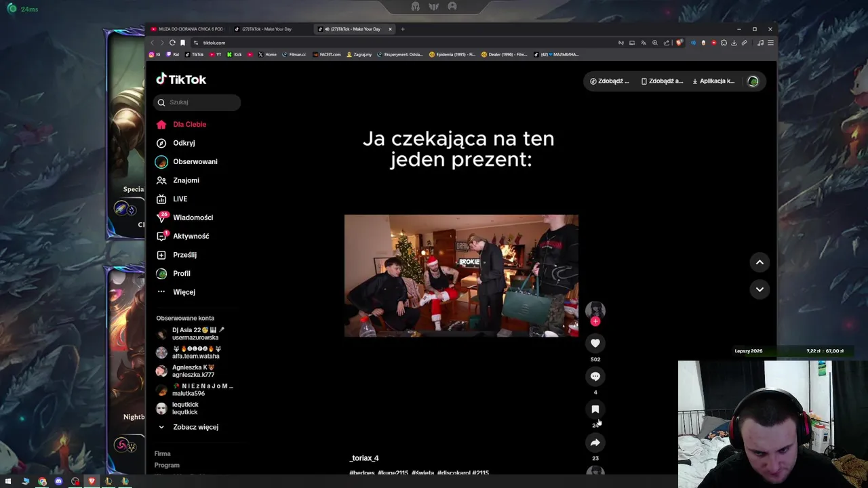Screen dimensions: 868x488
Task: Click the playing video thumbnail
Action: click(x=461, y=276)
